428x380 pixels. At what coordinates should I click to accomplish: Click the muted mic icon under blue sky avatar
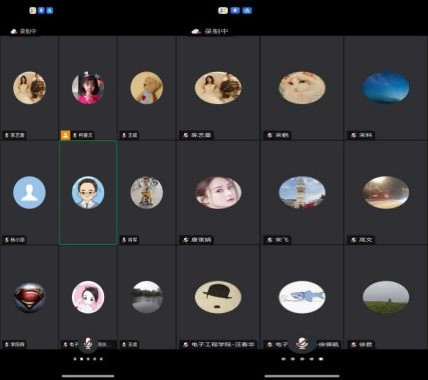(x=354, y=135)
